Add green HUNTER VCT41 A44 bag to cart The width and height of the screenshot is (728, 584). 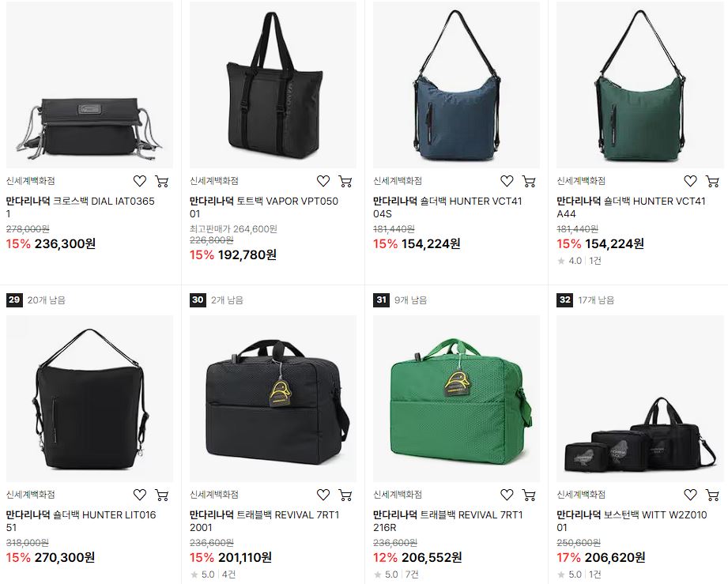[712, 181]
